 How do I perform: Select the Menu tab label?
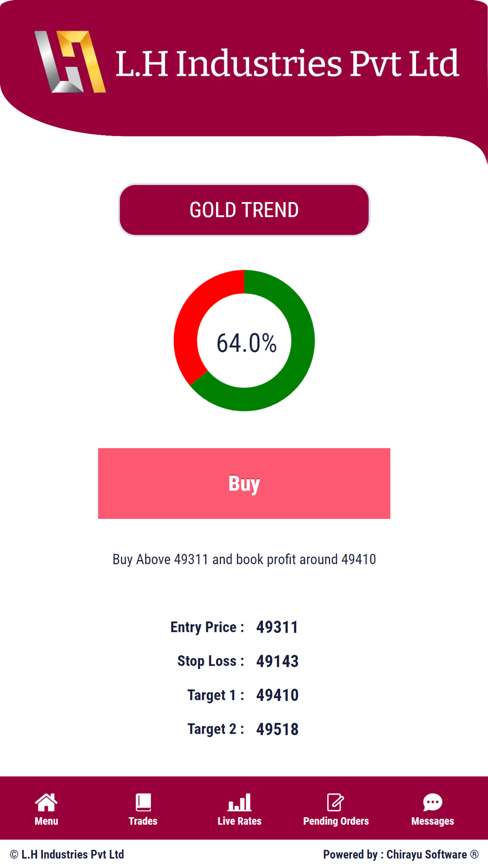click(x=46, y=821)
